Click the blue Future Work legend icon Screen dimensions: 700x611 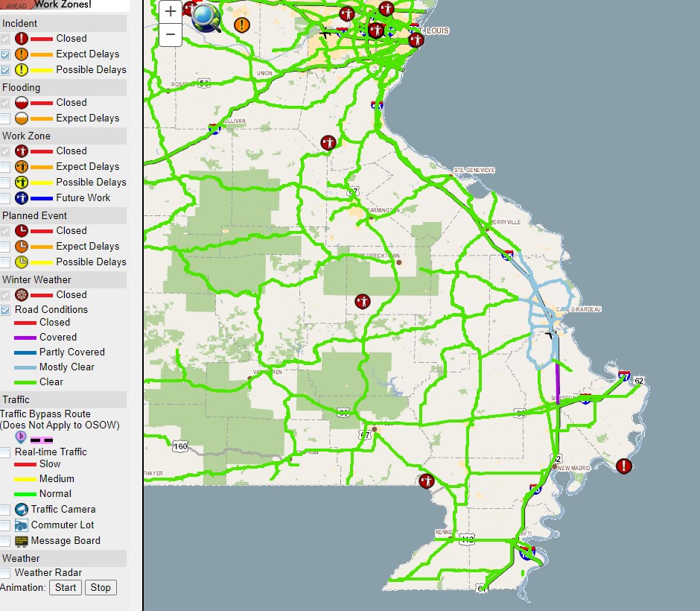pyautogui.click(x=22, y=198)
